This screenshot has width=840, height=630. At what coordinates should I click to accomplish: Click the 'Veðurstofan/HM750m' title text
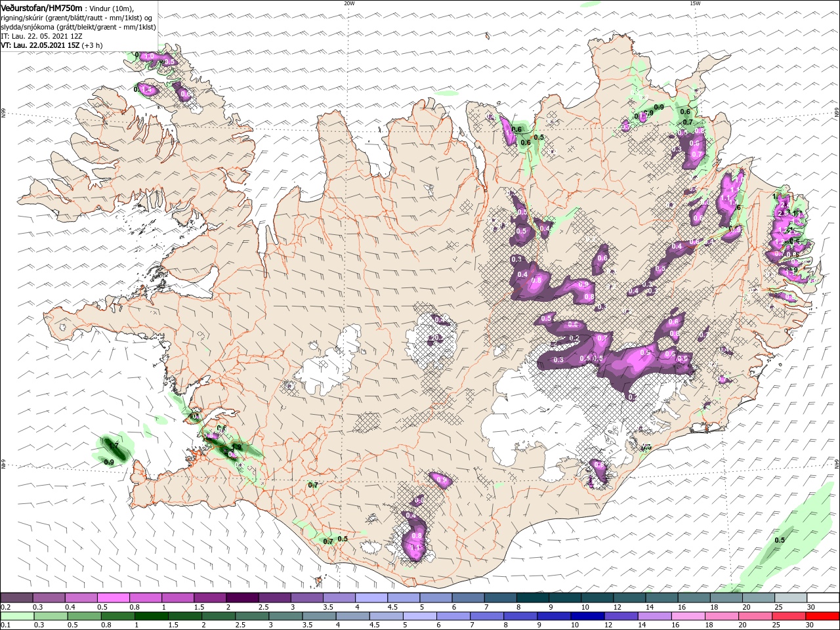pyautogui.click(x=41, y=7)
